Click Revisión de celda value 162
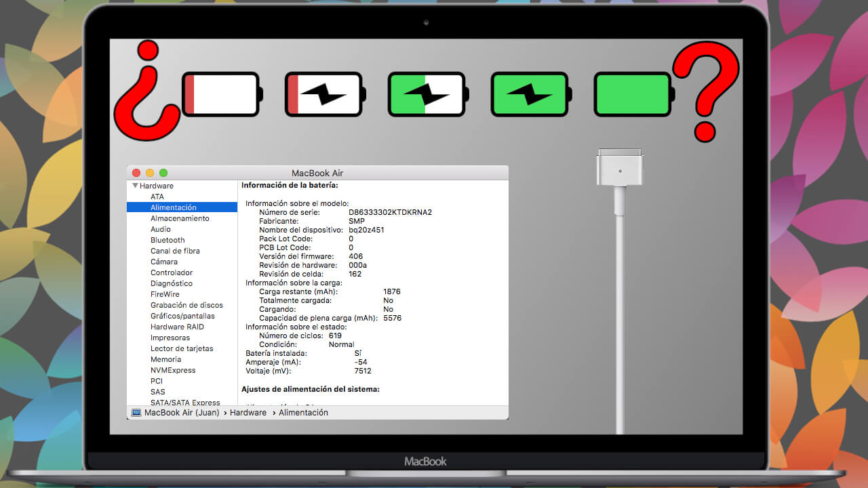This screenshot has height=488, width=868. click(x=355, y=274)
